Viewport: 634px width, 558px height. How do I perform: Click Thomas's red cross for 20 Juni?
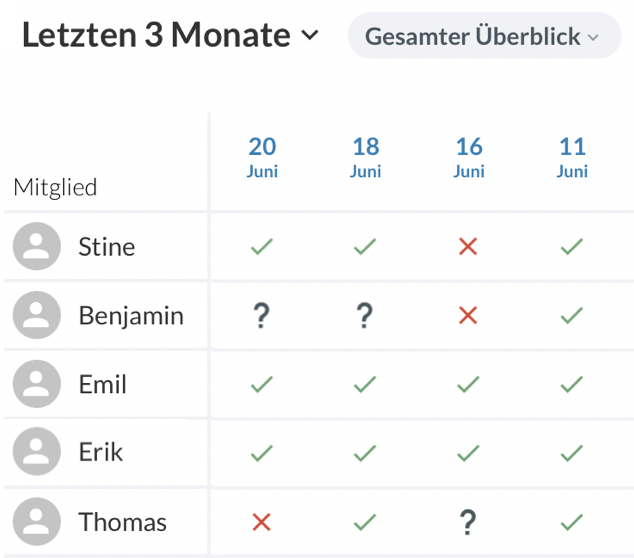point(261,522)
